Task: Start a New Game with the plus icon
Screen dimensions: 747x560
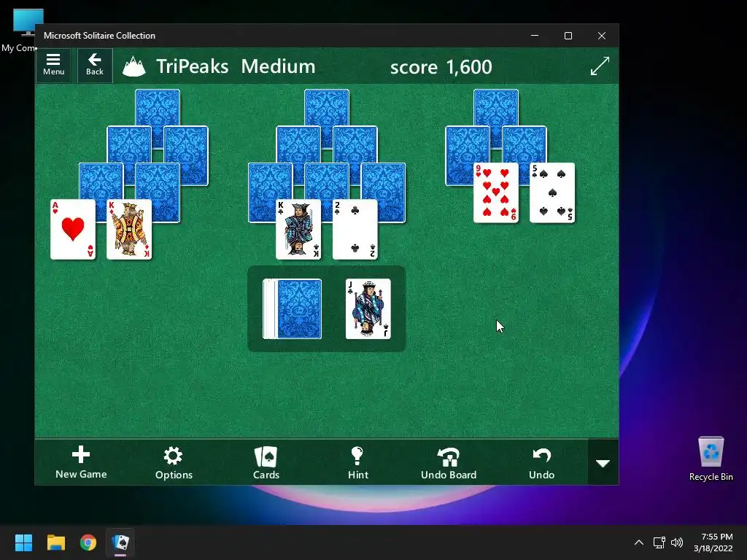Action: pyautogui.click(x=81, y=462)
